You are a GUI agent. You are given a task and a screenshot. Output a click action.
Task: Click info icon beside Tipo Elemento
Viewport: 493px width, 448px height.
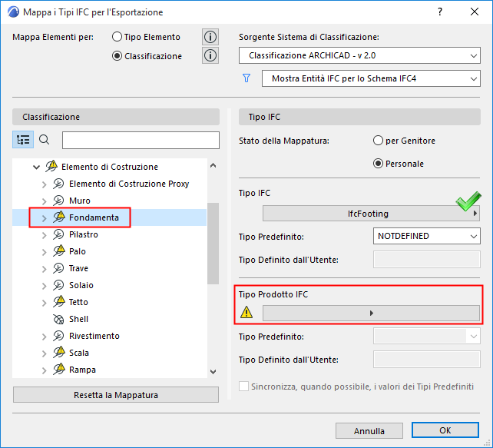(x=210, y=37)
